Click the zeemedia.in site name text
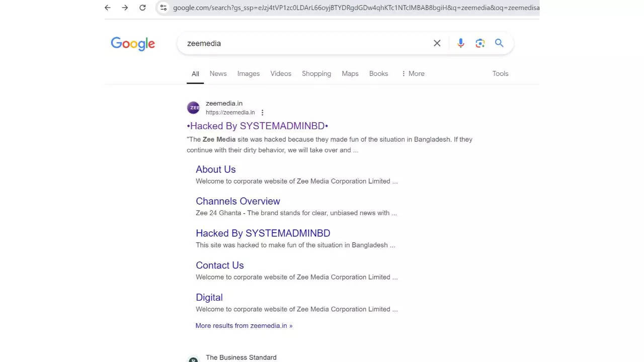This screenshot has width=644, height=362. [224, 104]
